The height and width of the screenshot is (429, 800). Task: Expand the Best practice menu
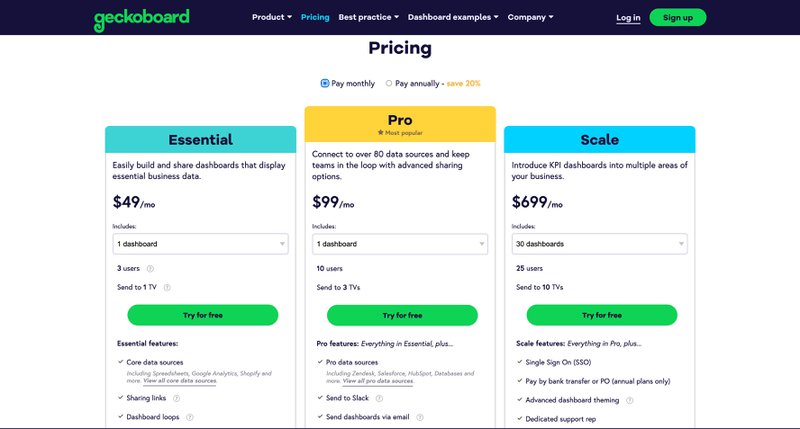click(369, 17)
